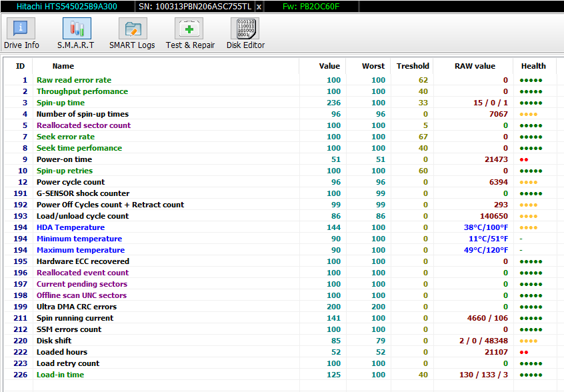
Task: Click yellow health dots for Disk shift
Action: [529, 341]
